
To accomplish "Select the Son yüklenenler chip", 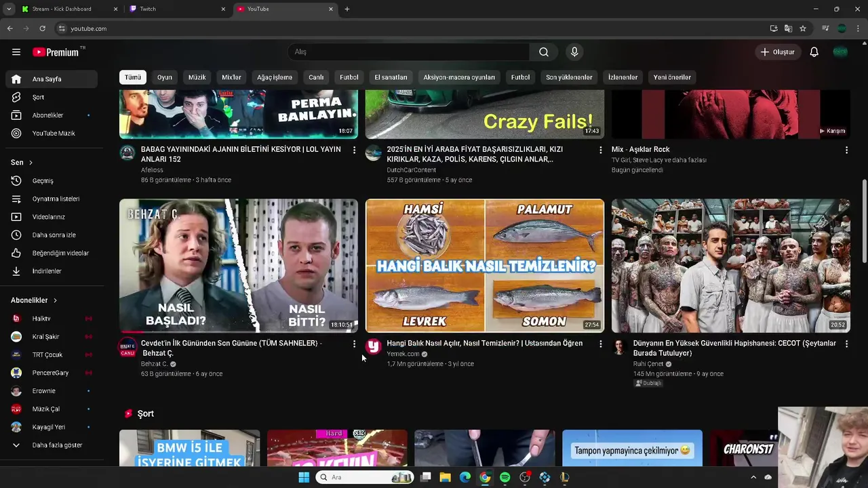I will pos(569,77).
